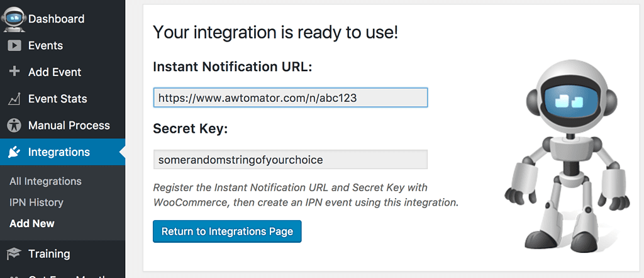
Task: Click the AWtomator robot logo icon
Action: coord(14,19)
